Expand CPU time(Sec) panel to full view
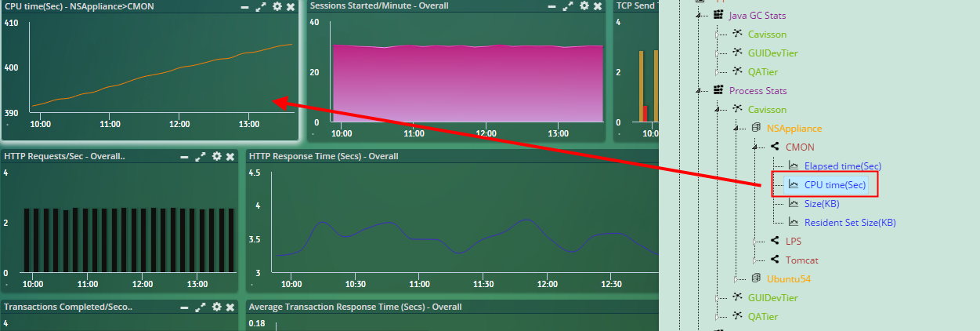The height and width of the screenshot is (331, 980). (260, 6)
